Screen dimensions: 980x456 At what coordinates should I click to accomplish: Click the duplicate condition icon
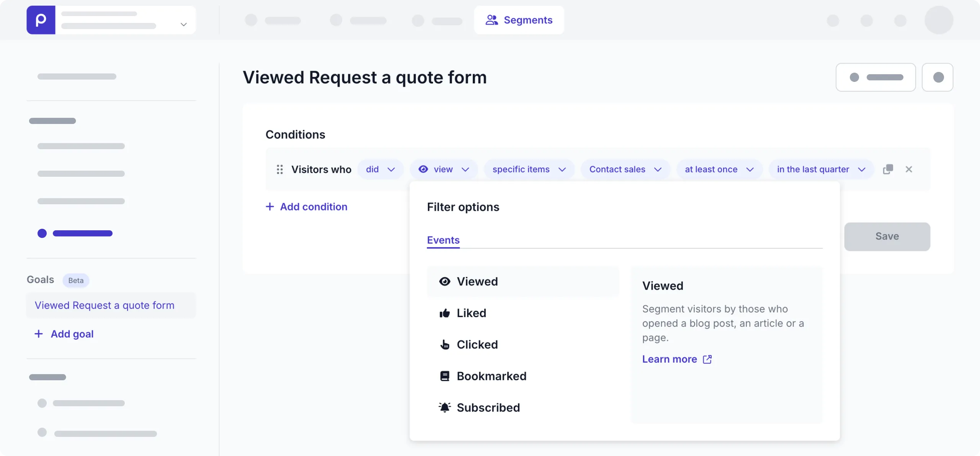(888, 169)
